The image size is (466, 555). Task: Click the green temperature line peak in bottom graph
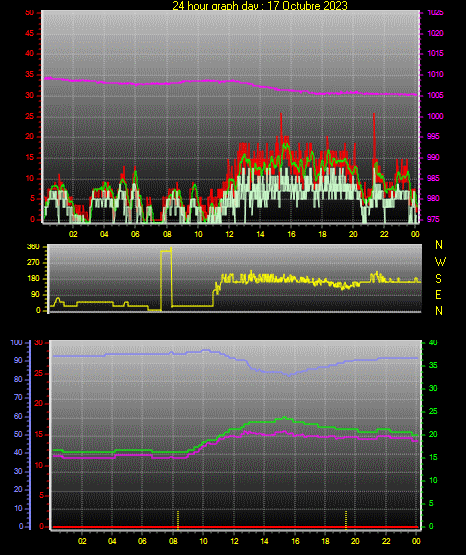point(285,418)
